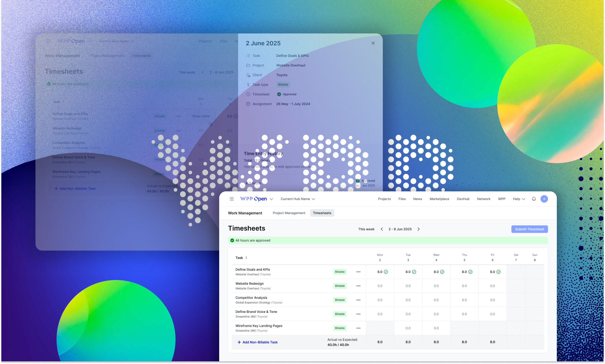Click Billable tag on Website Redesign row
The height and width of the screenshot is (364, 605).
[340, 286]
